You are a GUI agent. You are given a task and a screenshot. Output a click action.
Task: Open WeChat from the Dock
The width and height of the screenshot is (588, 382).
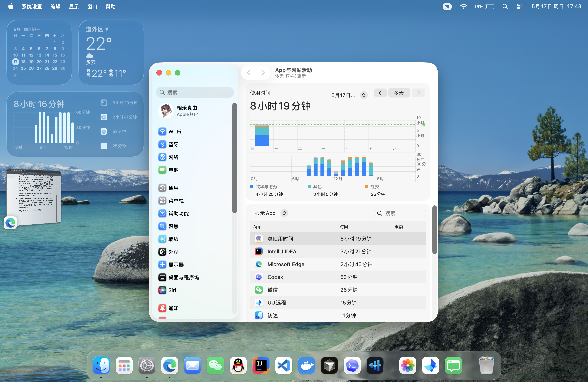215,365
